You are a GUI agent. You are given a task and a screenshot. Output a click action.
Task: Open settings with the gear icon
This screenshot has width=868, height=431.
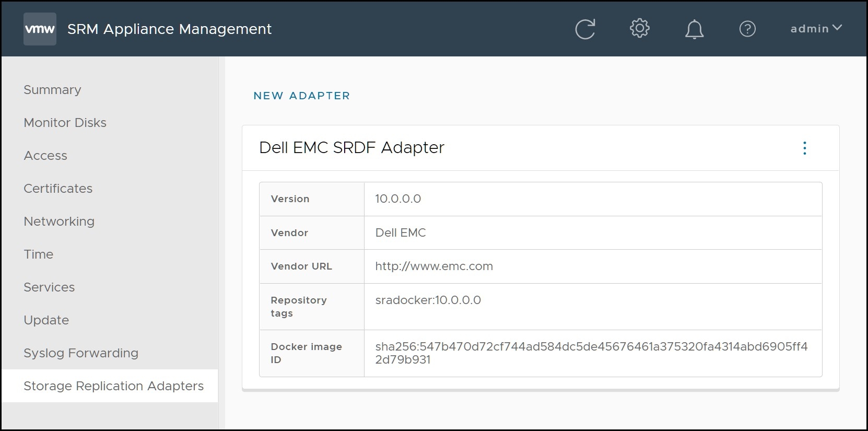coord(639,28)
